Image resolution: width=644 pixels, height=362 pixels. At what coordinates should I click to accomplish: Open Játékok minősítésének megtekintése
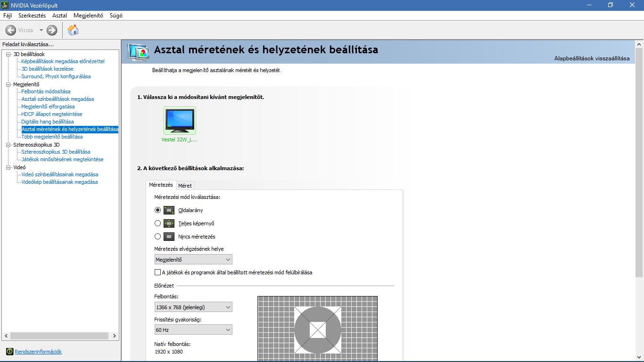click(62, 159)
